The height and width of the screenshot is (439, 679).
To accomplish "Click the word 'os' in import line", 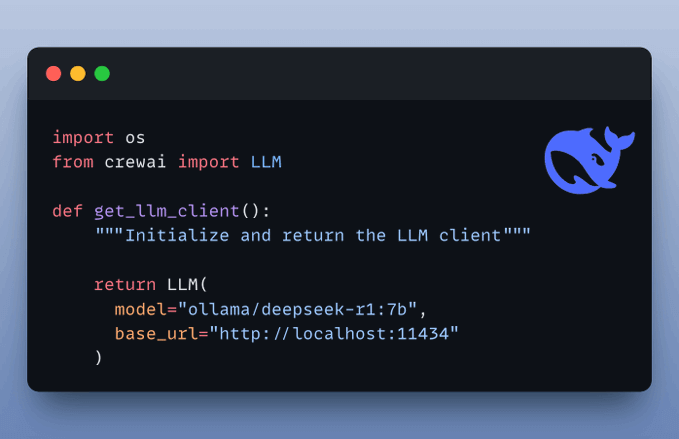I will point(135,138).
